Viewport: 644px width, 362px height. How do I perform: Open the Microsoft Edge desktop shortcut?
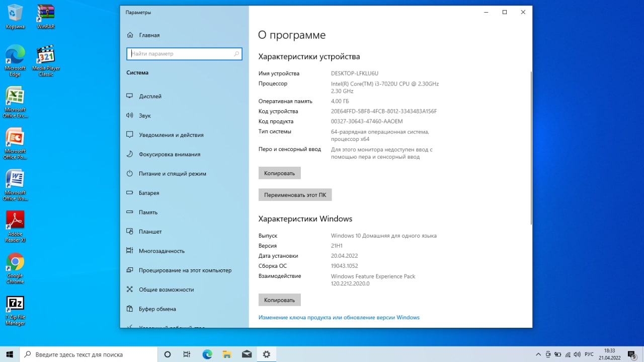(x=15, y=60)
